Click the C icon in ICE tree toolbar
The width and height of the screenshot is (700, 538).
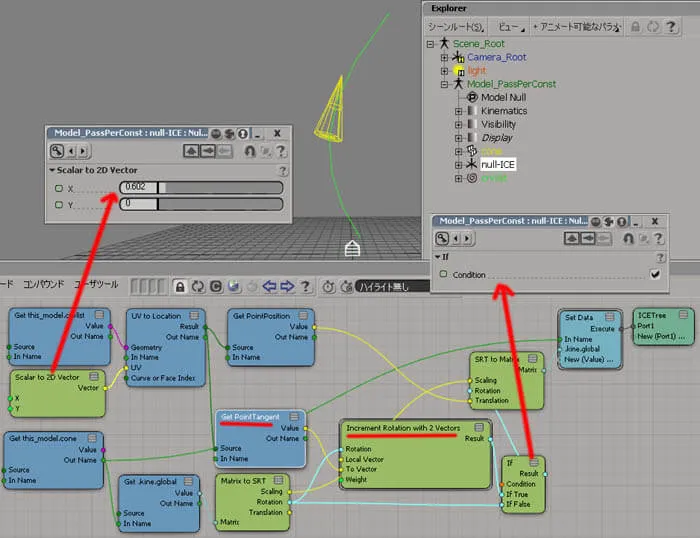pyautogui.click(x=216, y=287)
